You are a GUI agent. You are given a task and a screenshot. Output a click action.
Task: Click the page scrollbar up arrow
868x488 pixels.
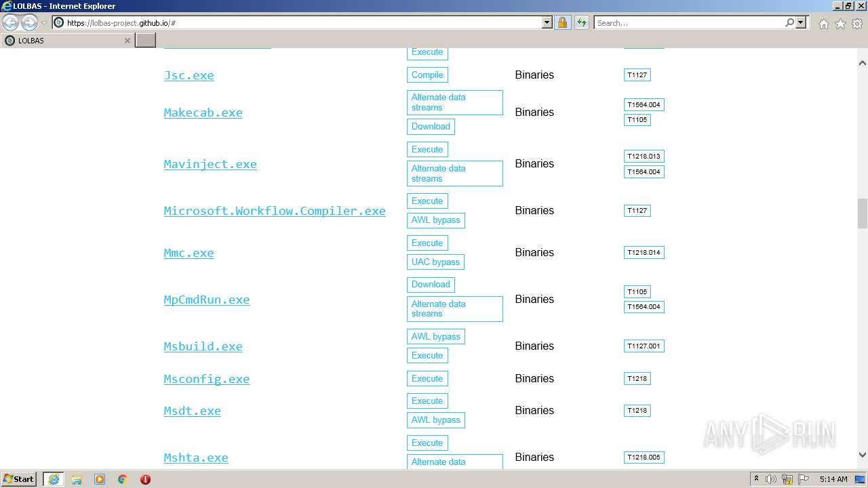click(862, 62)
